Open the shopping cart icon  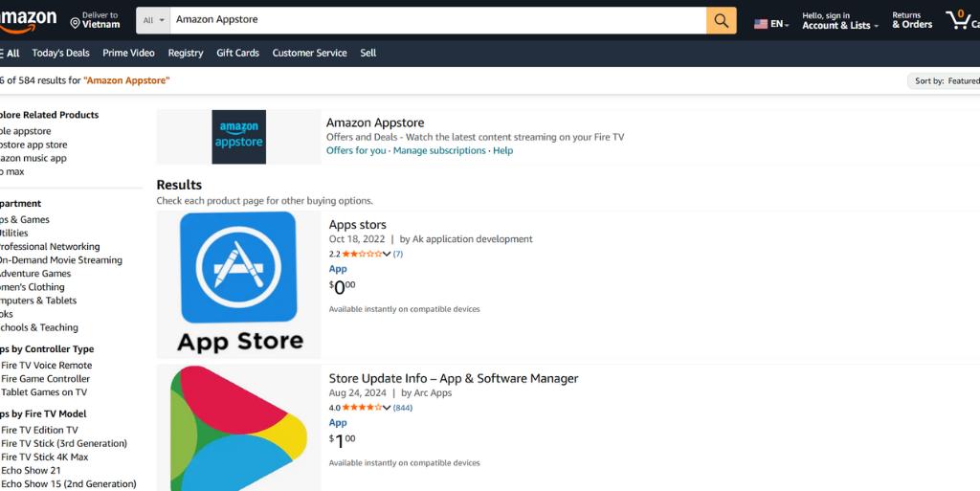pyautogui.click(x=957, y=19)
